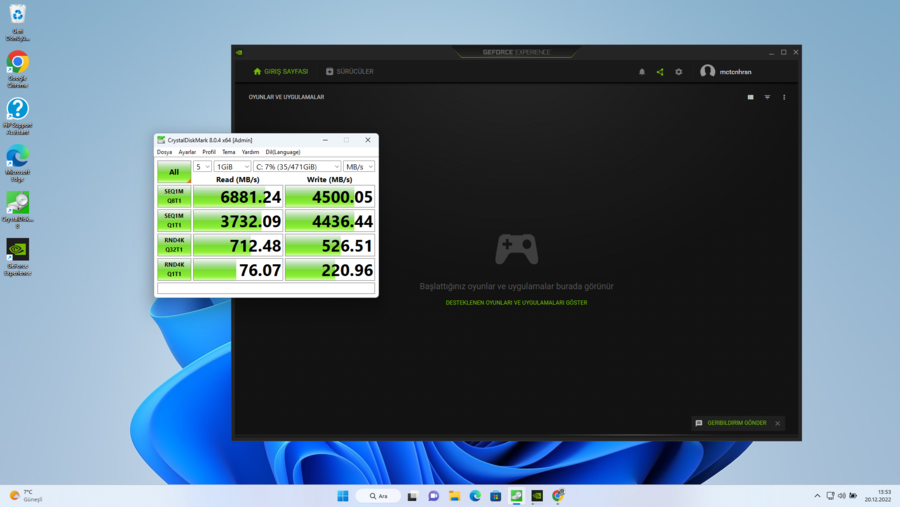The image size is (900, 507).
Task: Open File Explorer from the taskbar
Action: 454,496
